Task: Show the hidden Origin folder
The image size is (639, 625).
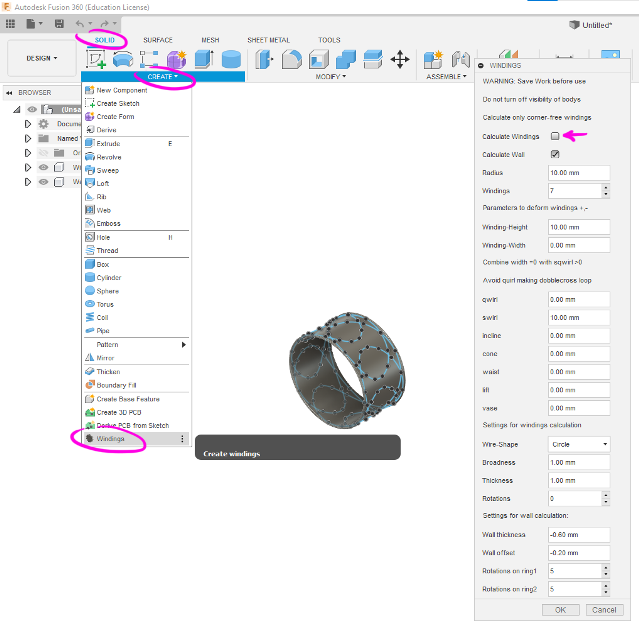Action: pos(43,153)
